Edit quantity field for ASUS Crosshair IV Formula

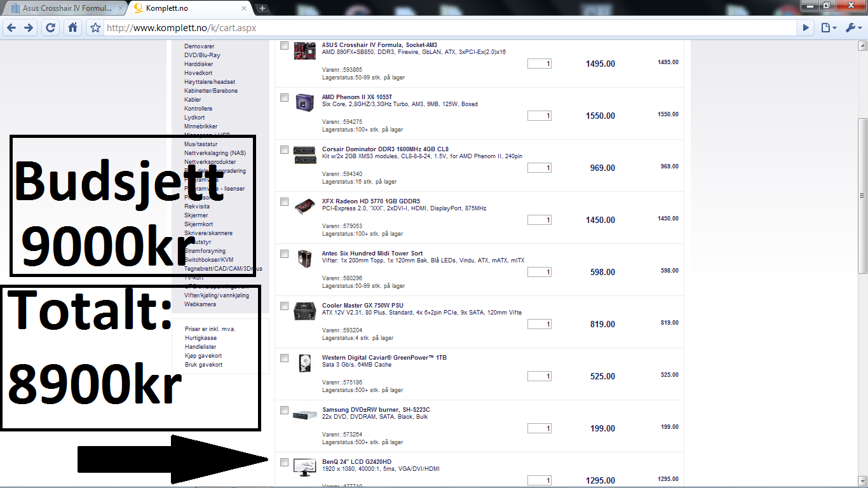[x=539, y=64]
